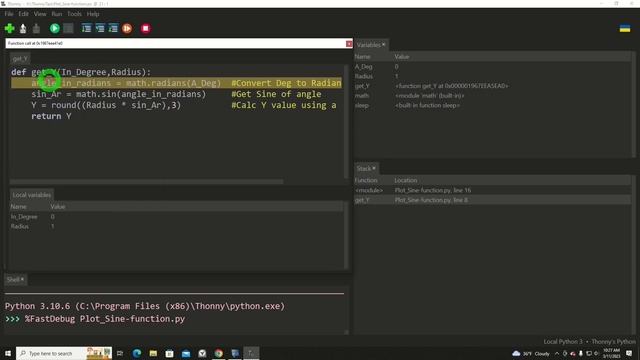The image size is (640, 360).
Task: Close the Shell tab
Action: pyautogui.click(x=22, y=279)
